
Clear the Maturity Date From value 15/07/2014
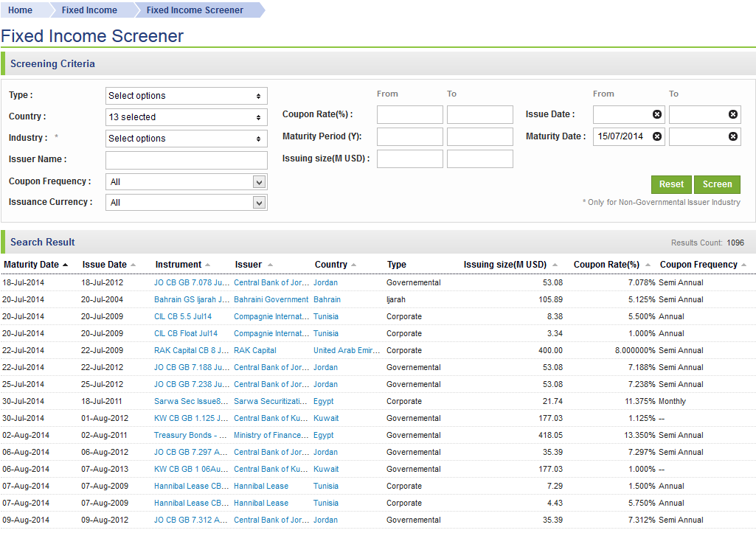point(656,136)
